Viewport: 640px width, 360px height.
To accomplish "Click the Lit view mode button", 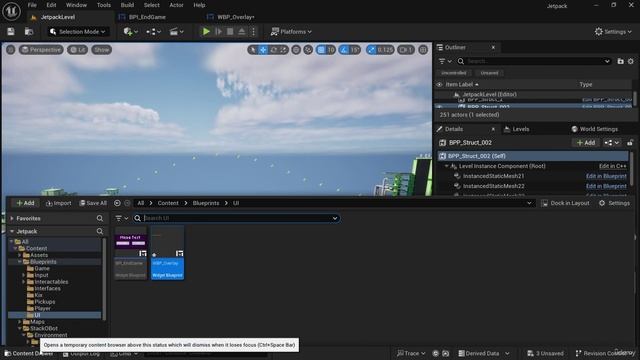I will tap(78, 50).
